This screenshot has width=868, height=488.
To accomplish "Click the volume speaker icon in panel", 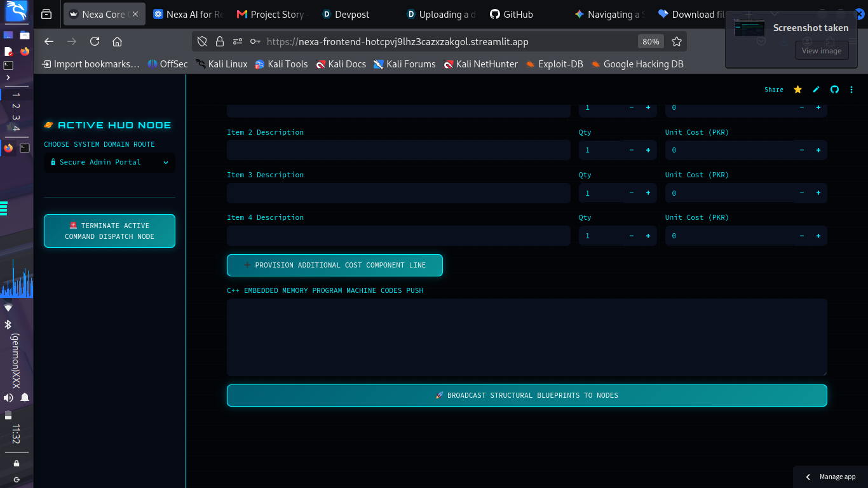I will click(8, 398).
